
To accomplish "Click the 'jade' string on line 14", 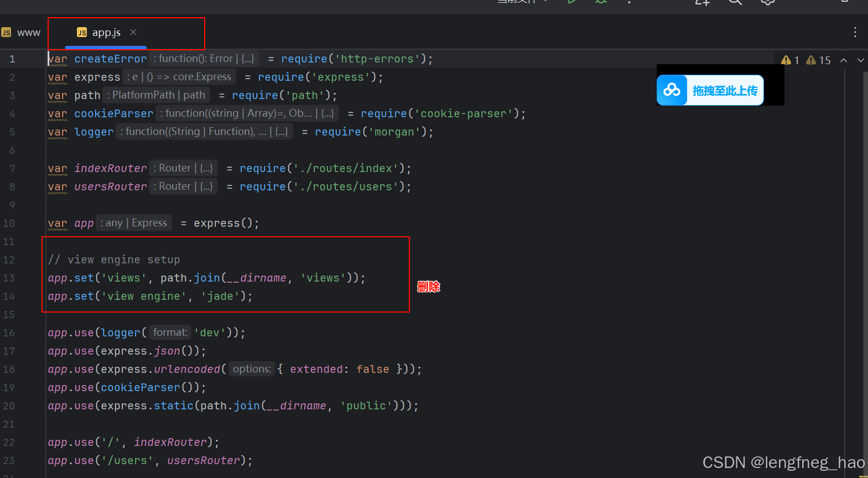I will tap(220, 296).
